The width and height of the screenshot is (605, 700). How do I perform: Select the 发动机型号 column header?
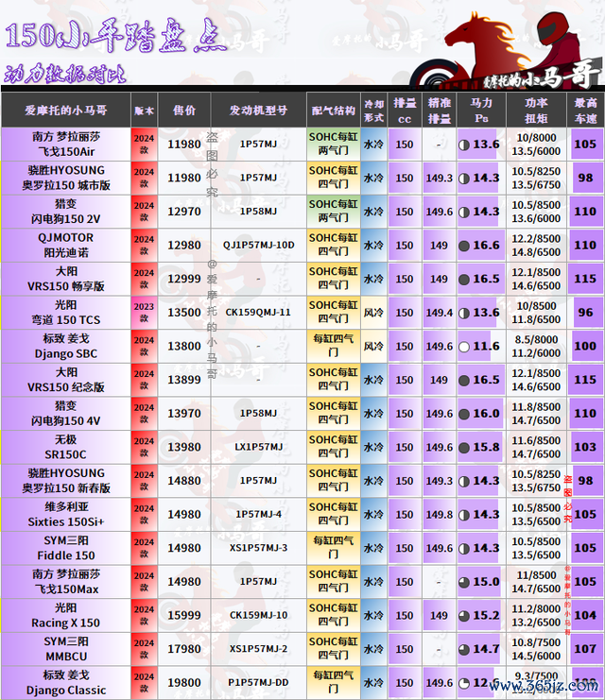point(258,111)
